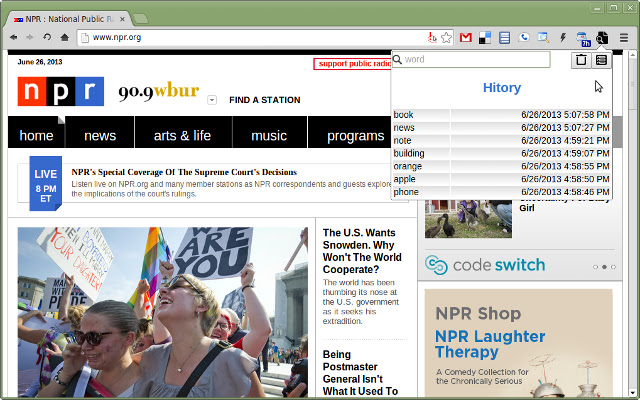Read 'The U.S. Wants Snowden' story
Viewport: 640px width, 400px height.
tap(362, 251)
